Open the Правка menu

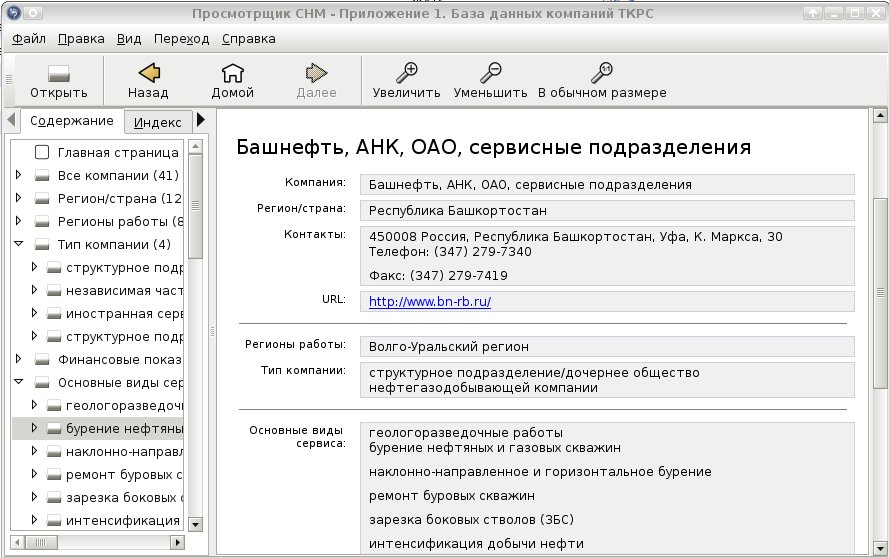coord(81,39)
